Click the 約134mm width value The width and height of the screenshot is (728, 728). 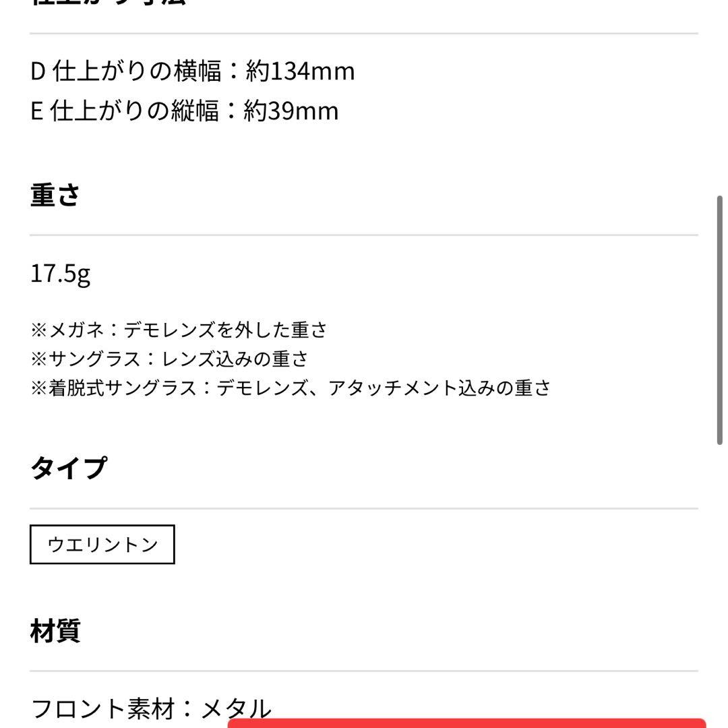click(301, 71)
